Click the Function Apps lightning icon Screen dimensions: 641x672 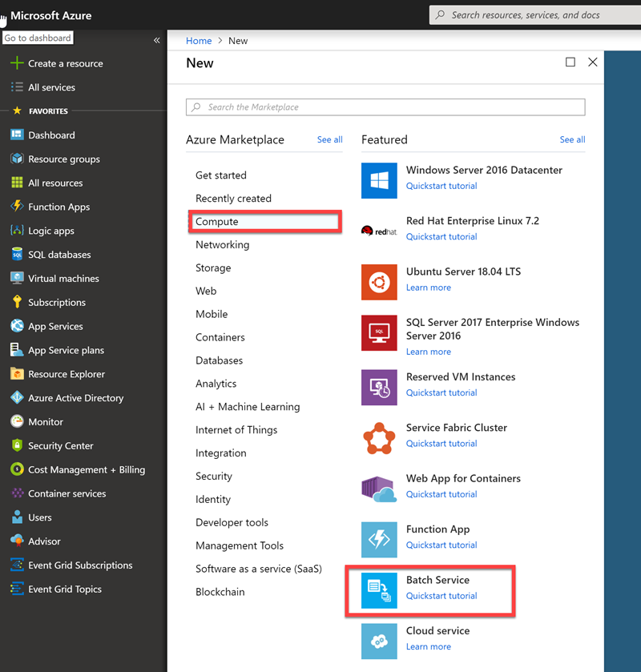pyautogui.click(x=17, y=206)
